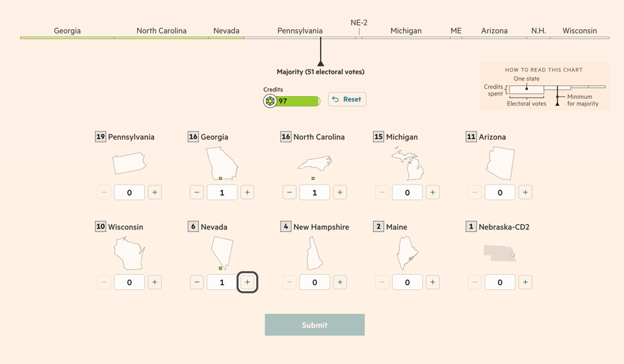Add a credit to Nebraska-CD2
The image size is (624, 364).
pyautogui.click(x=525, y=282)
